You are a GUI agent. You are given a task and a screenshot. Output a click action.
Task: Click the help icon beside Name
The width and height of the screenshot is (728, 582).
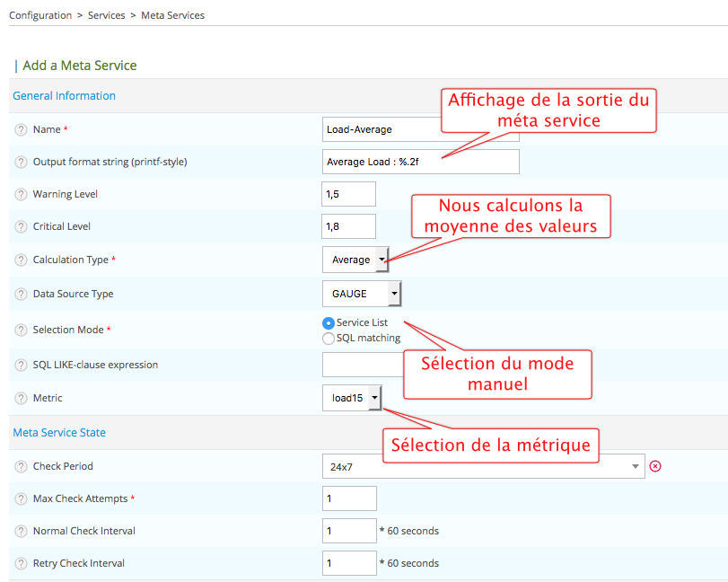[21, 129]
